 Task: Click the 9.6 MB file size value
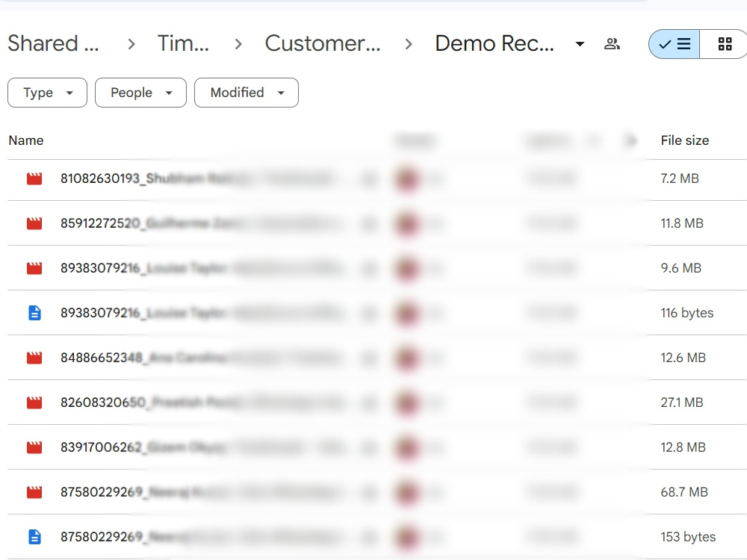[x=681, y=268]
